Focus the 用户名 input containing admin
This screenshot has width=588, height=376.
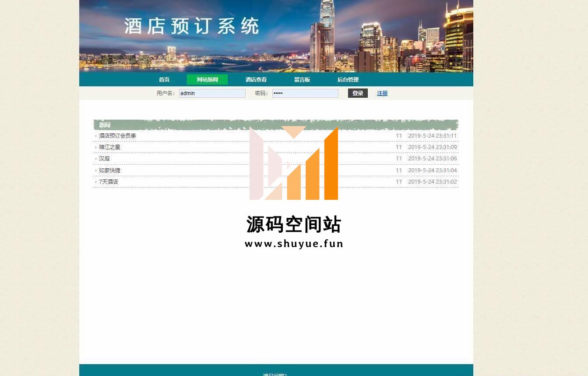point(212,93)
